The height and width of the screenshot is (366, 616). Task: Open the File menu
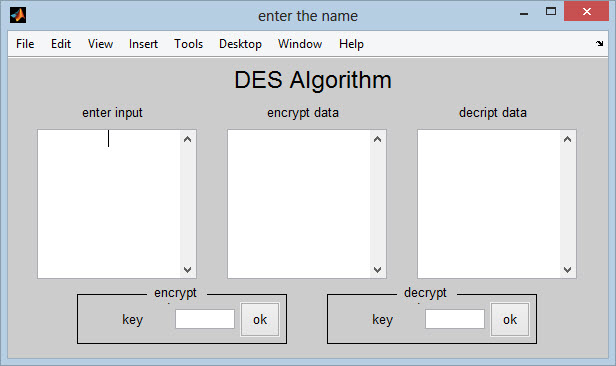click(25, 44)
